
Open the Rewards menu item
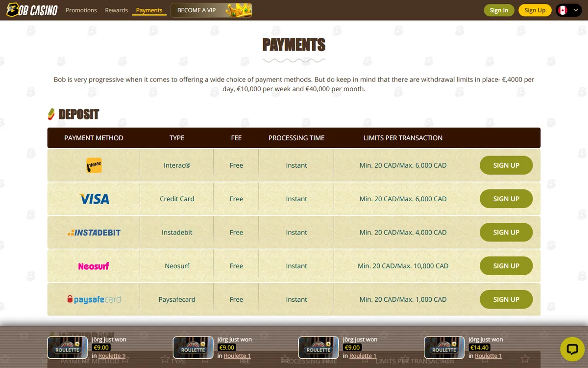click(x=116, y=10)
